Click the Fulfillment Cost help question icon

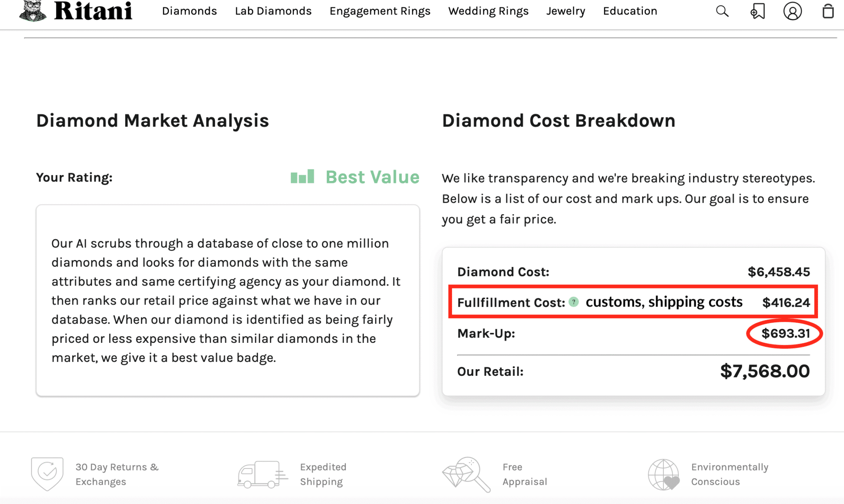573,302
